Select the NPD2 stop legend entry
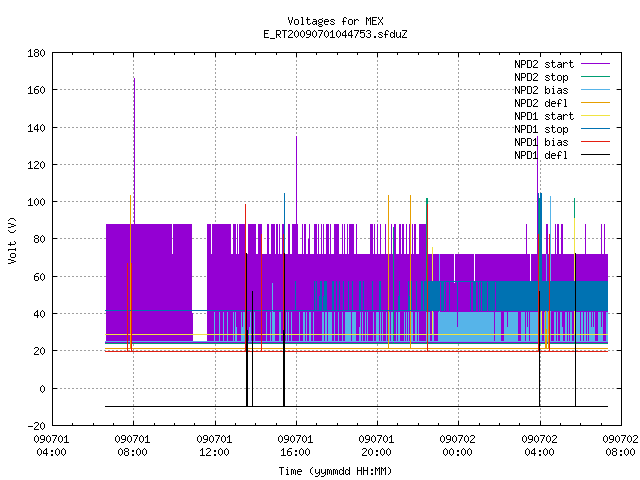Viewport: 640px width, 480px height. point(541,77)
